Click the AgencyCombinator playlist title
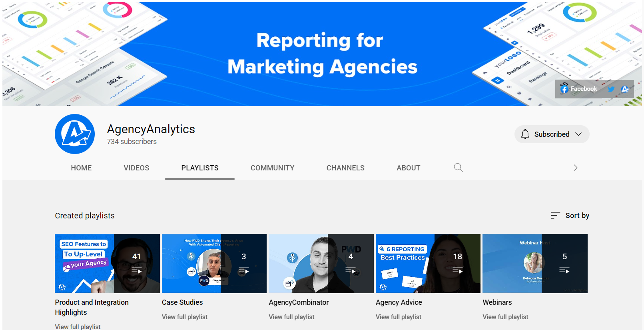The width and height of the screenshot is (644, 330). coord(299,302)
